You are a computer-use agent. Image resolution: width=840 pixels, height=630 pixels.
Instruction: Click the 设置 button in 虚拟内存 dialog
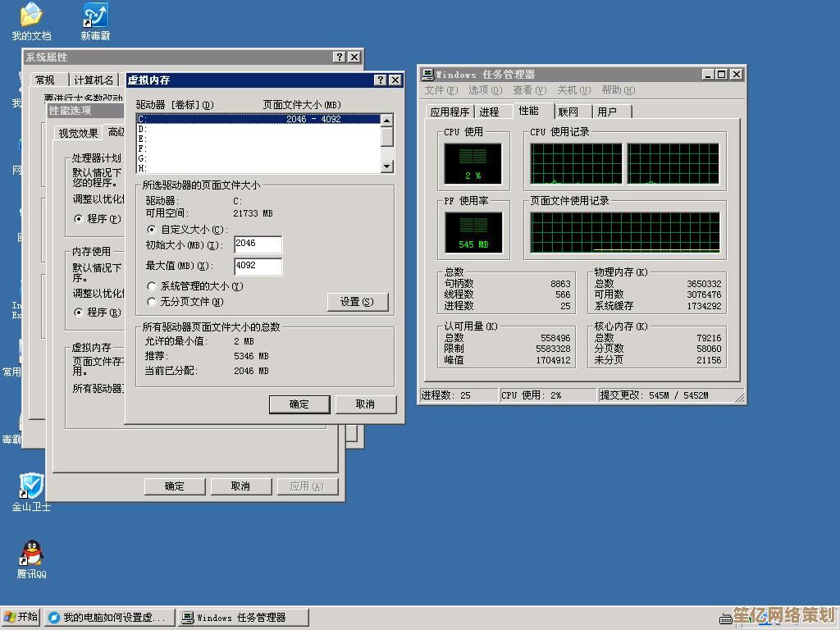pos(358,302)
